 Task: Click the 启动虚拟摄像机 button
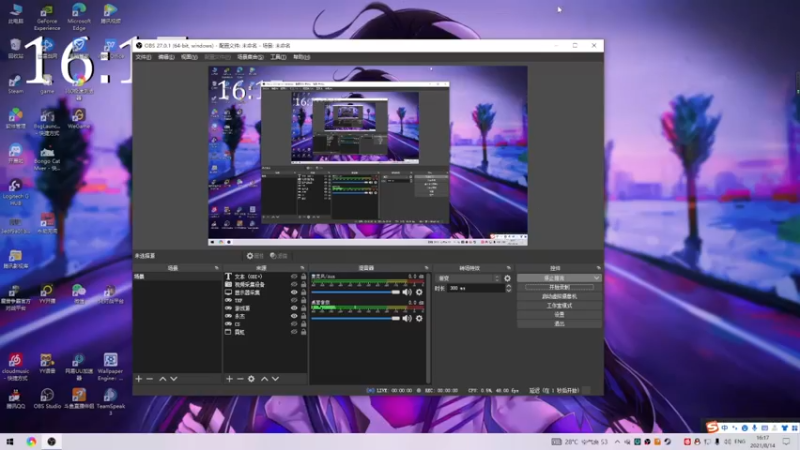coord(559,296)
